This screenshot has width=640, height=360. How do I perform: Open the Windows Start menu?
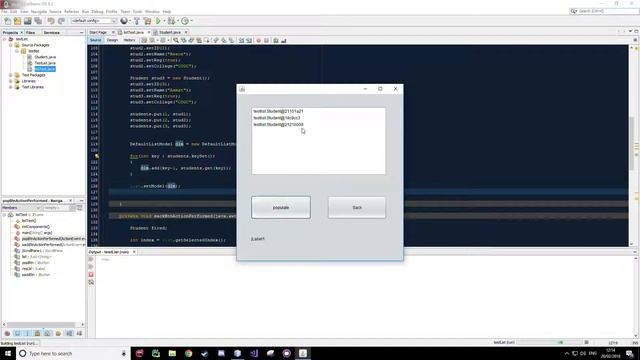8,353
